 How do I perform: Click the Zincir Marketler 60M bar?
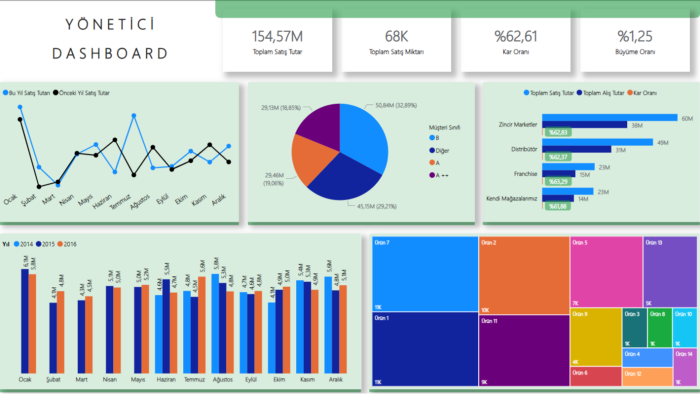click(610, 117)
